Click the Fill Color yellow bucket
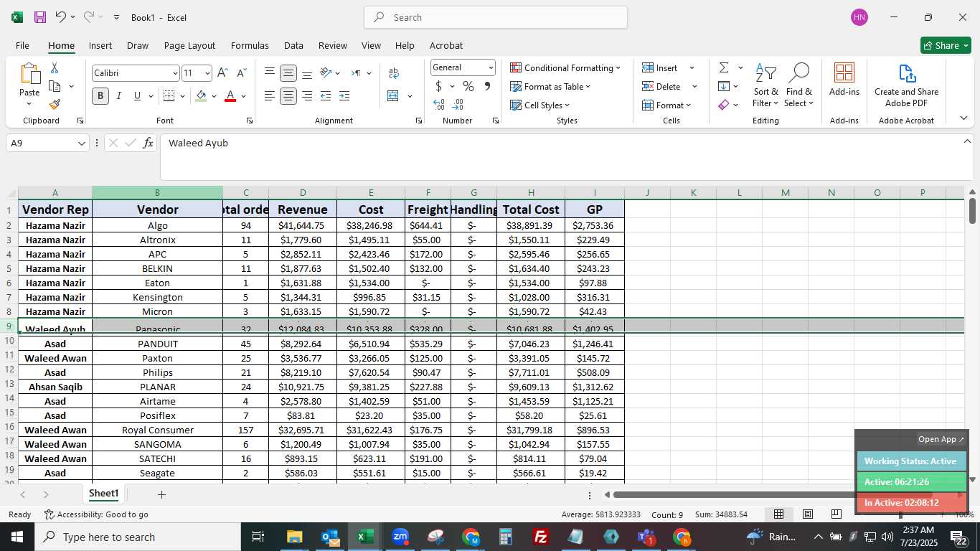980x551 pixels. pos(201,96)
